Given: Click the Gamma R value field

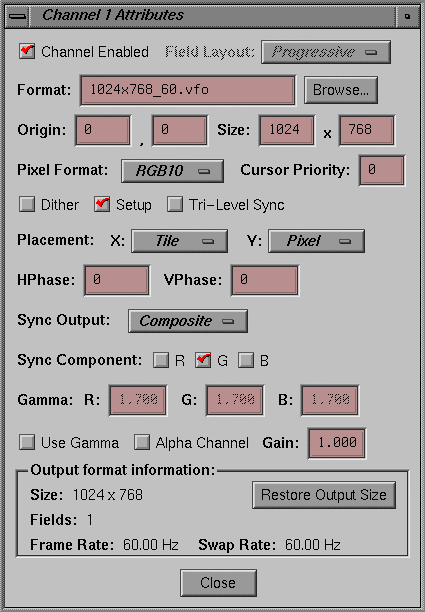Looking at the screenshot, I should coord(138,400).
